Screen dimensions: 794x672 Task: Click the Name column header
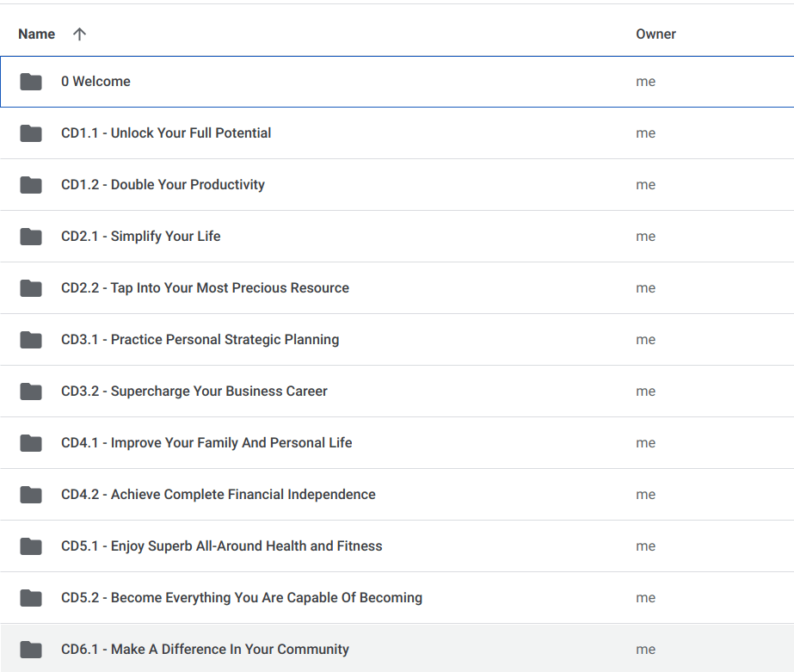click(x=36, y=34)
